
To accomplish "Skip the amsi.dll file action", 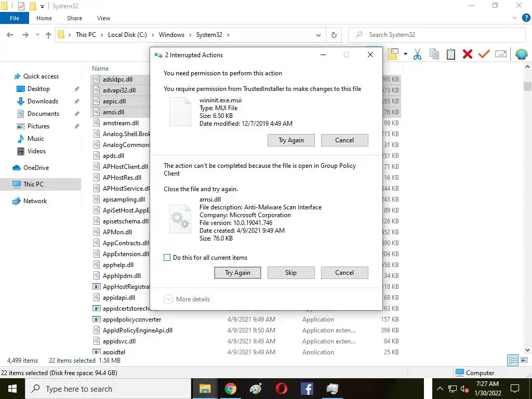I will pyautogui.click(x=291, y=272).
